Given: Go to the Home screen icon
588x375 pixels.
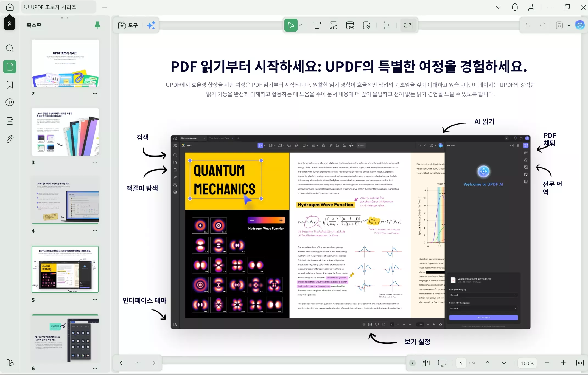Looking at the screenshot, I should 10,7.
